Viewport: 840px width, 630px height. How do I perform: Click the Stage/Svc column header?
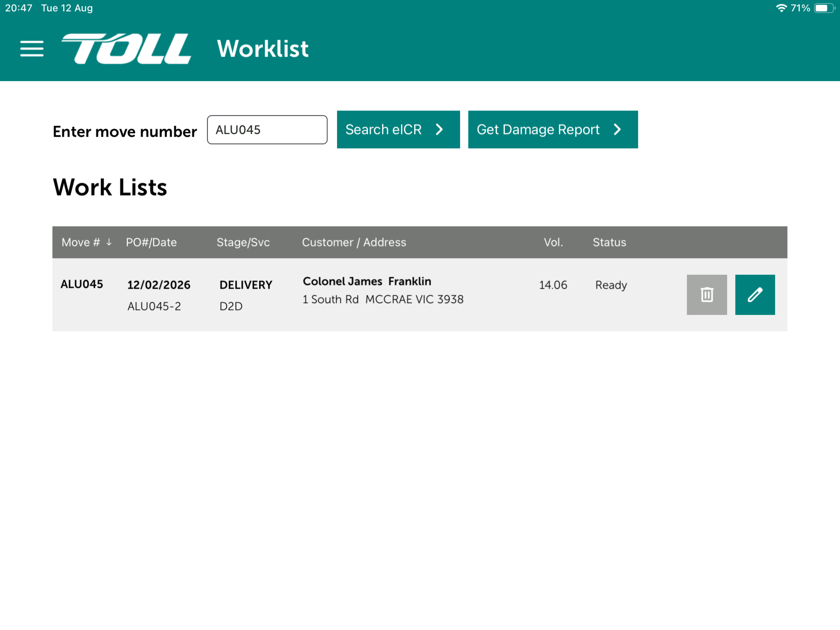pos(243,242)
